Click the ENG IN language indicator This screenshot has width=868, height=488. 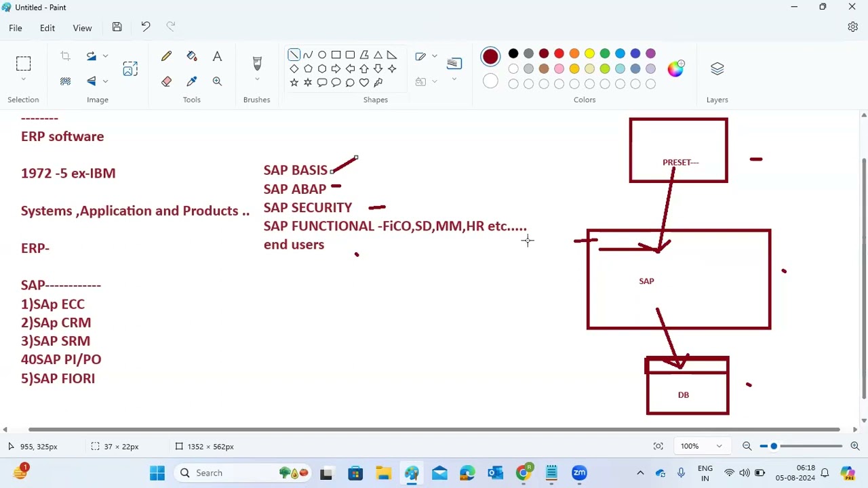pos(705,472)
